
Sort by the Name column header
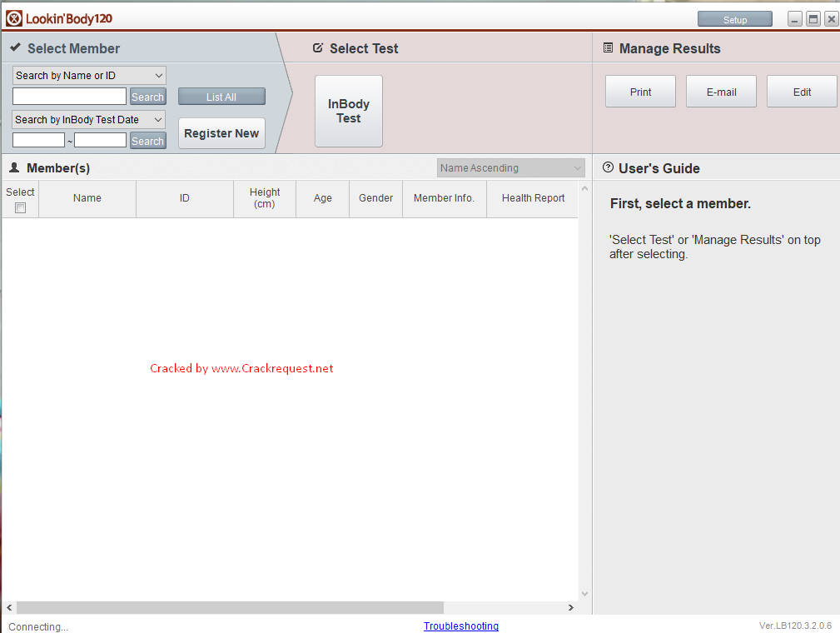87,198
